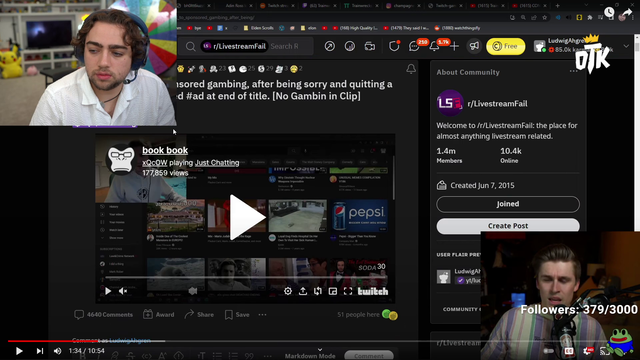The height and width of the screenshot is (360, 640).
Task: Open new browser tab plus button
Action: tap(558, 6)
